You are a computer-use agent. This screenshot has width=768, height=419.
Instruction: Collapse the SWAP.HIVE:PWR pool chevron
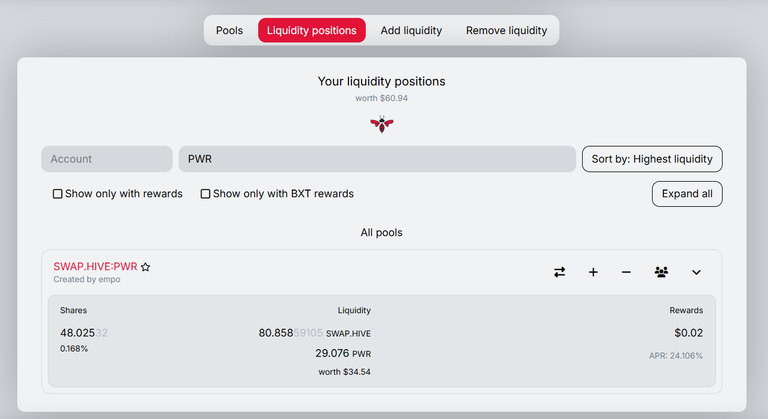pyautogui.click(x=696, y=272)
